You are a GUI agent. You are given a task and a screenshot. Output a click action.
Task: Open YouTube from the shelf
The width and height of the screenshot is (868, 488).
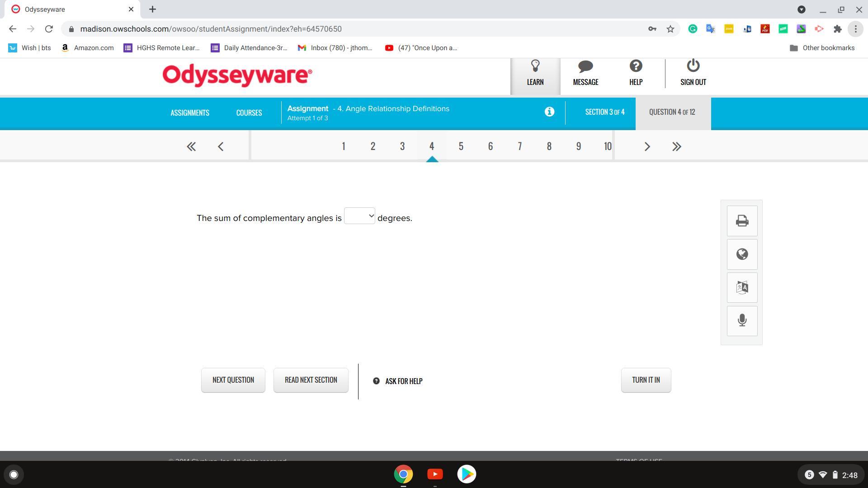(x=435, y=474)
